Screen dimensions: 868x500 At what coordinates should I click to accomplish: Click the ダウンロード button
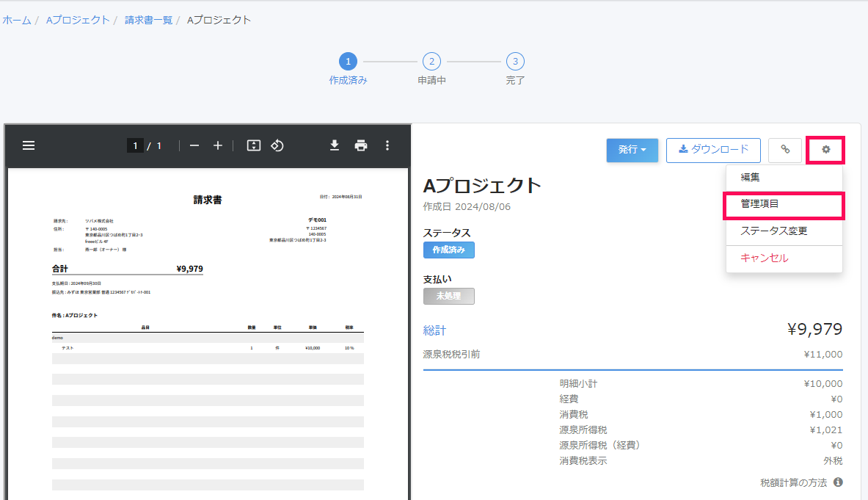pos(713,150)
